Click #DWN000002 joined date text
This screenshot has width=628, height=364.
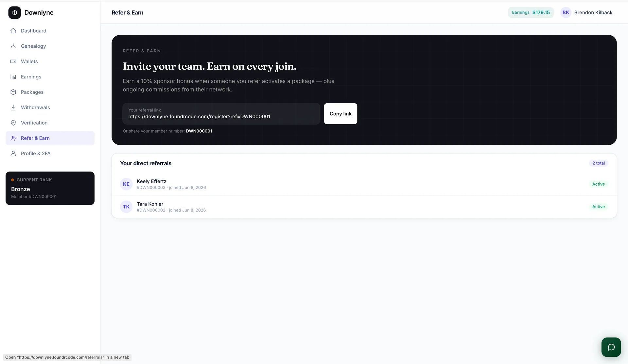click(171, 210)
